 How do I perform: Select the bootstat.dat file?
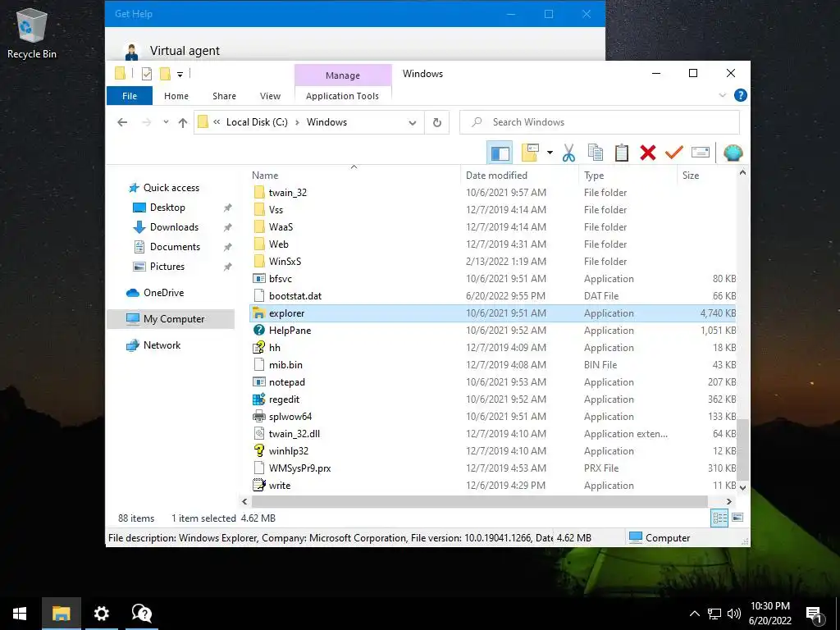(295, 295)
